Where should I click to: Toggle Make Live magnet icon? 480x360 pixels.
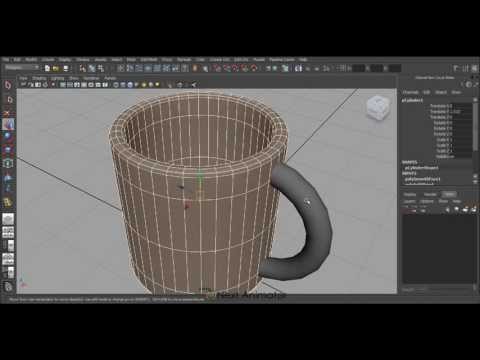254,68
